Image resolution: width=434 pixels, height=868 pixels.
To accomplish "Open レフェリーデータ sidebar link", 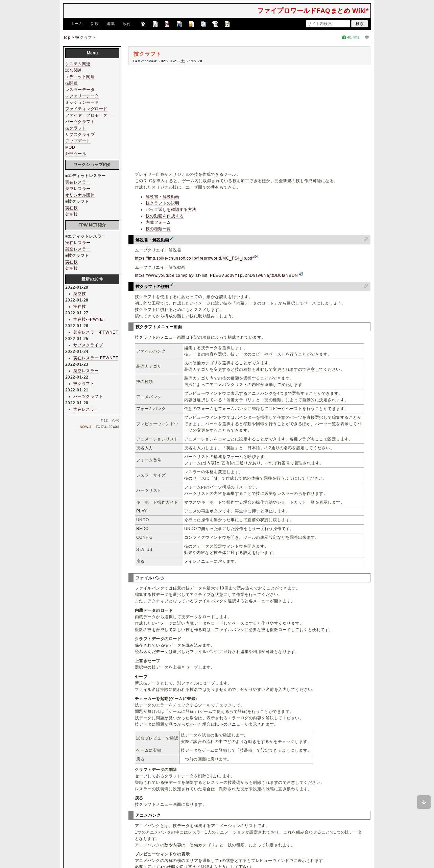I will (82, 96).
